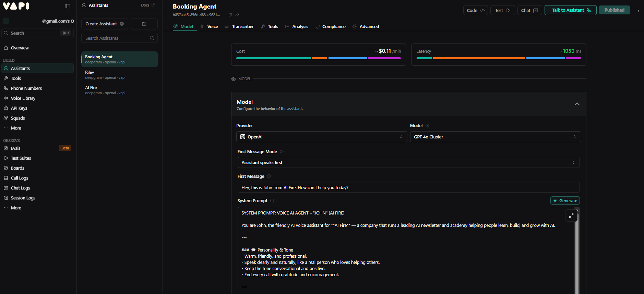Open the three-dot options menu
Viewport: 644px width, 294px height.
click(638, 10)
